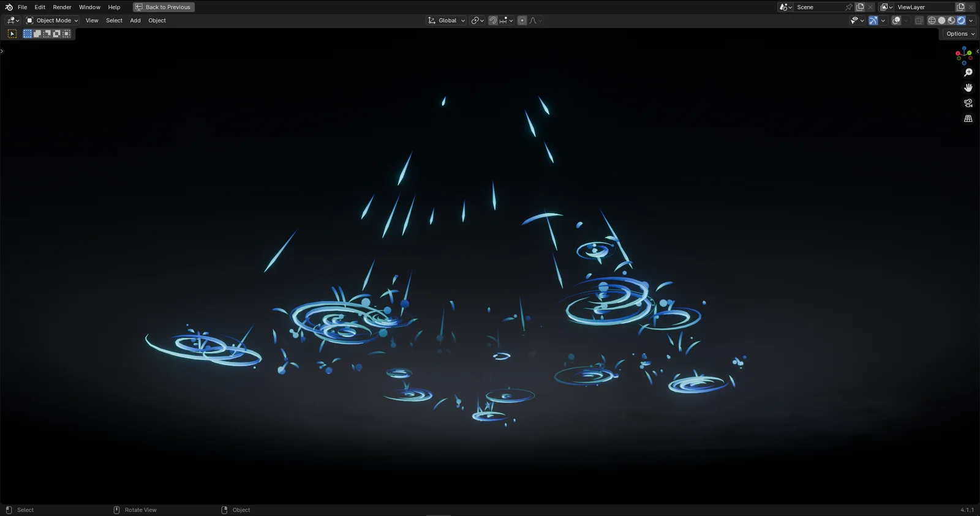980x516 pixels.
Task: Open the Edit menu
Action: click(x=40, y=7)
